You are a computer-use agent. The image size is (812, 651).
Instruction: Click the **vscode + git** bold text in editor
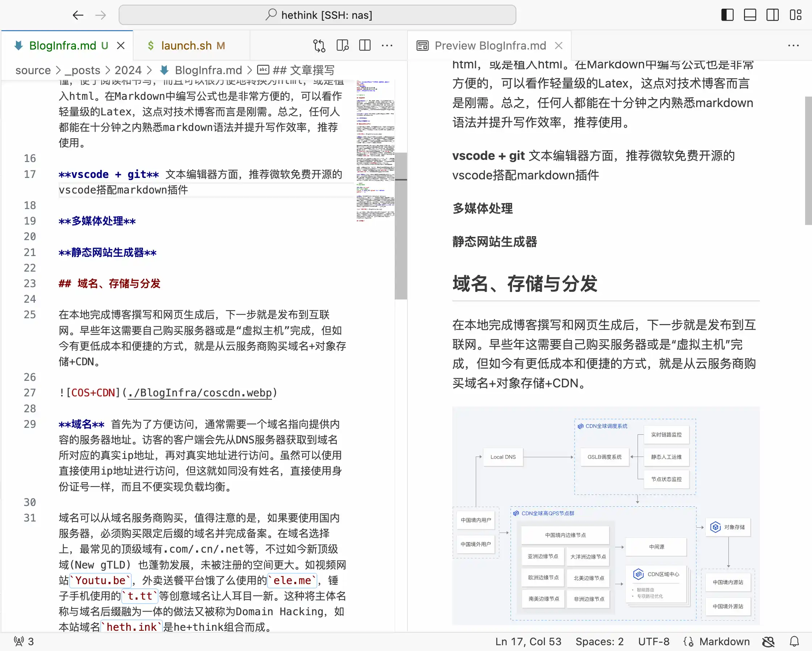[109, 174]
